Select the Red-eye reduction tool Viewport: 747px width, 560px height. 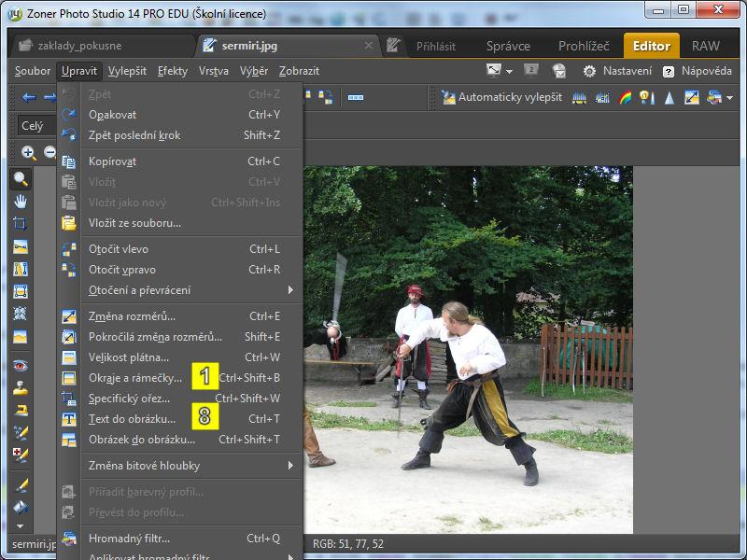pos(20,365)
